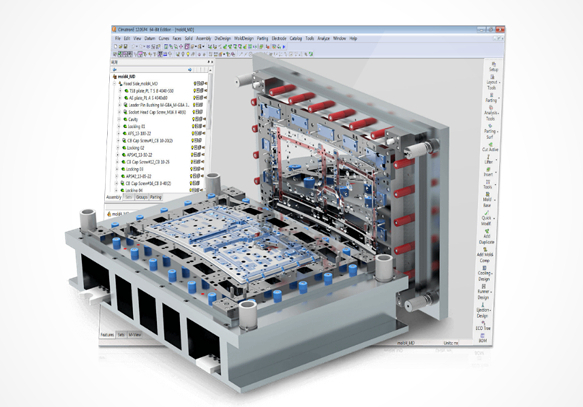This screenshot has width=583, height=407.
Task: Click the Save toolbar icon
Action: 125,46
